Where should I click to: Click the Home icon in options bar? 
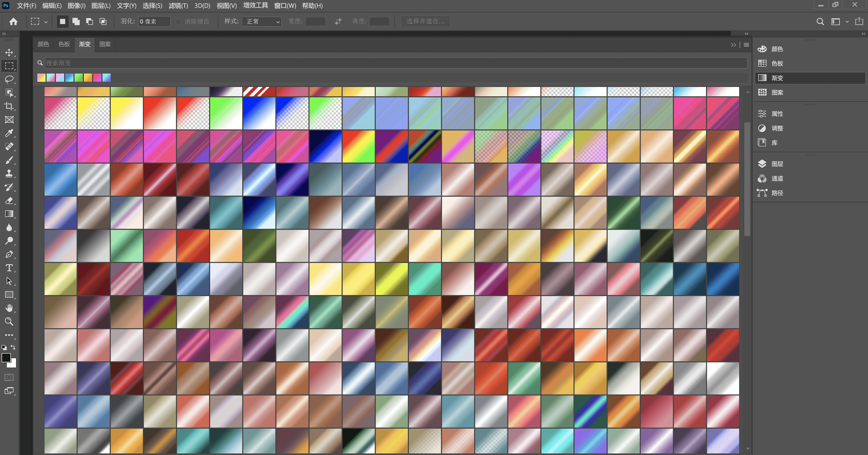13,21
